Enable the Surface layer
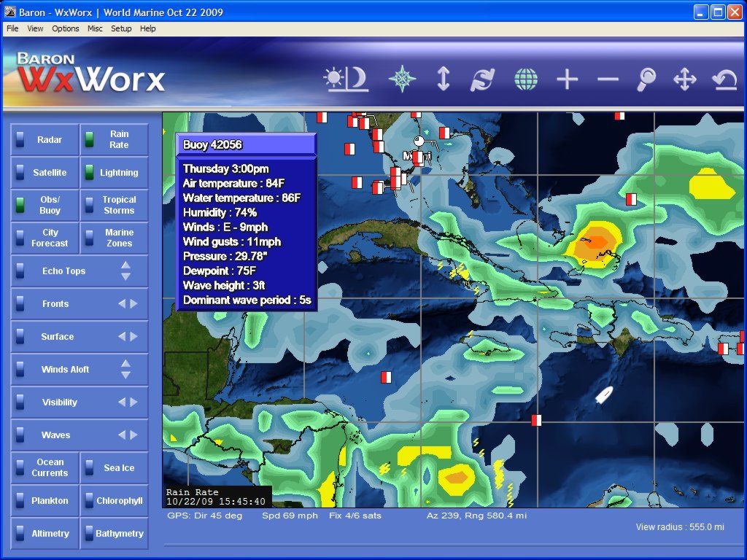 pos(57,337)
